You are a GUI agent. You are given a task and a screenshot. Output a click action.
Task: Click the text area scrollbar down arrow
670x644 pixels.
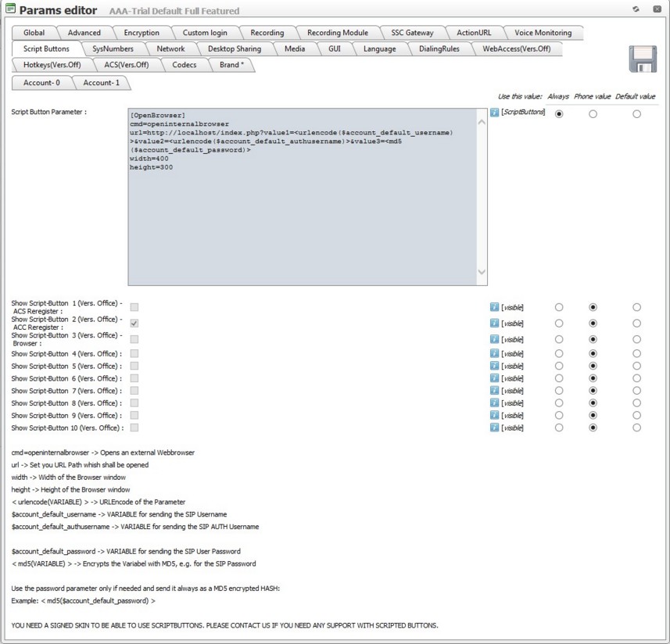coord(482,272)
